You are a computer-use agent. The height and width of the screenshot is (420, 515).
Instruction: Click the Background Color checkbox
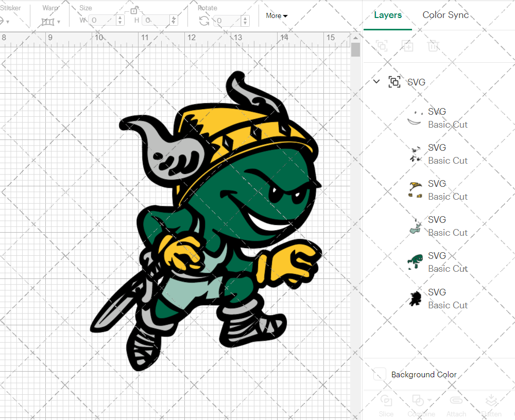[379, 375]
